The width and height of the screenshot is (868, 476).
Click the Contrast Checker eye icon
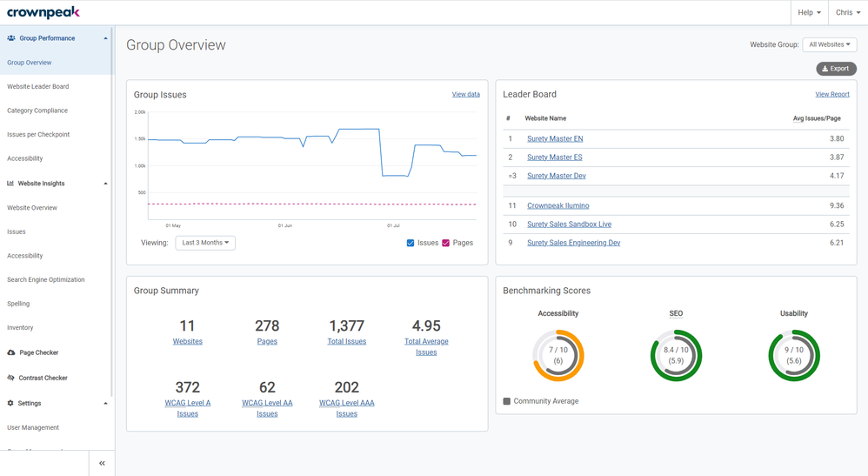[11, 378]
